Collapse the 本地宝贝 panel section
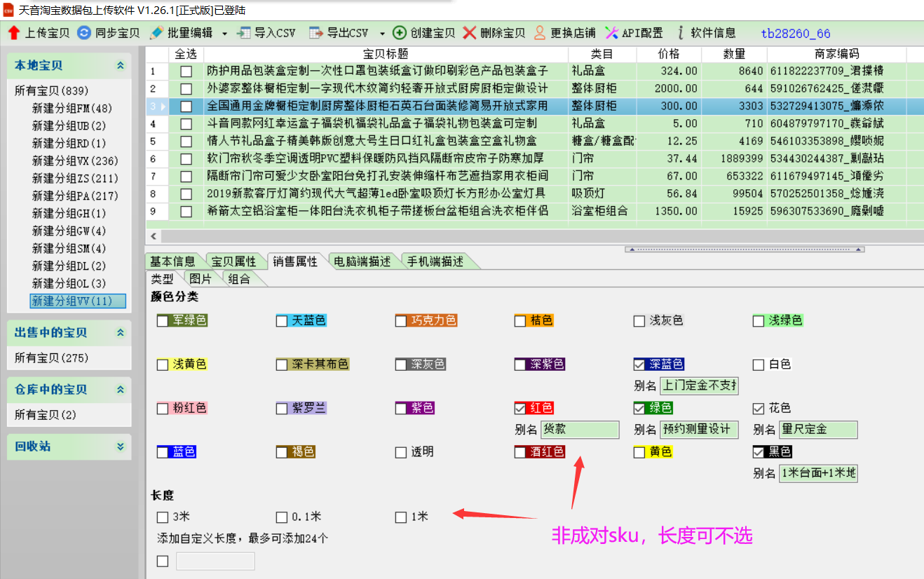Viewport: 924px width, 579px height. coord(121,66)
